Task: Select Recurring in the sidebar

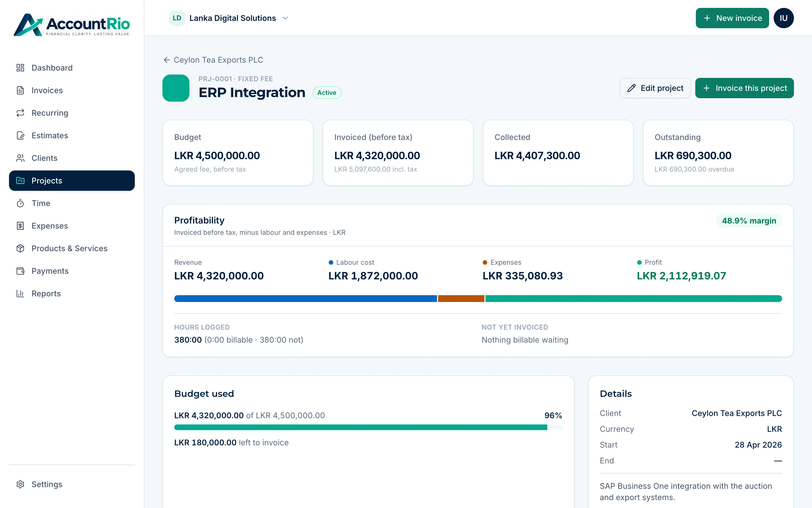Action: pos(72,113)
